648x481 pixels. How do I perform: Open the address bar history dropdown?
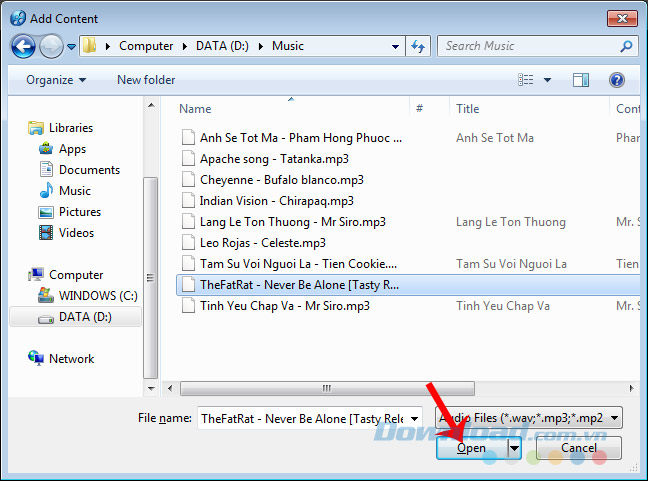tap(395, 46)
